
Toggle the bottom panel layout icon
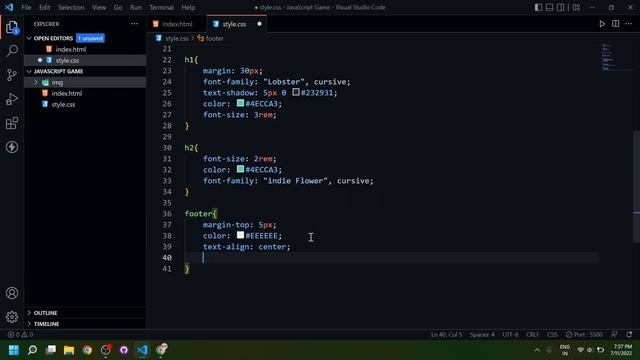click(549, 7)
